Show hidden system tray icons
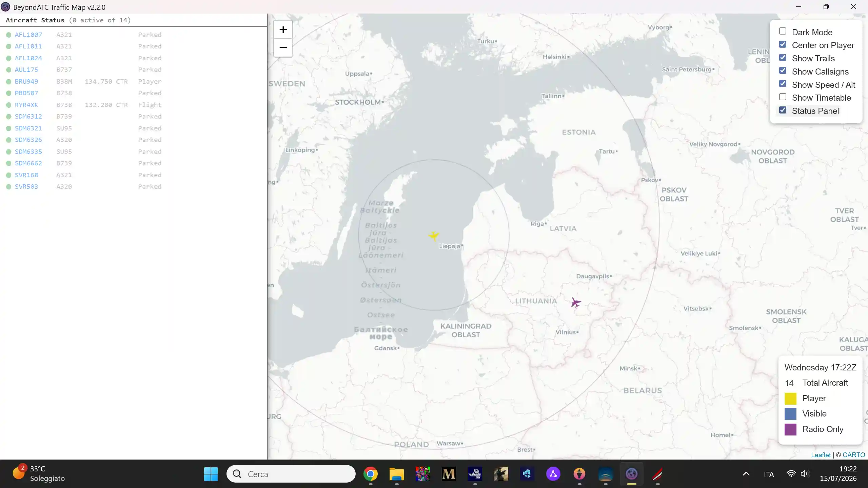The image size is (868, 488). point(746,474)
